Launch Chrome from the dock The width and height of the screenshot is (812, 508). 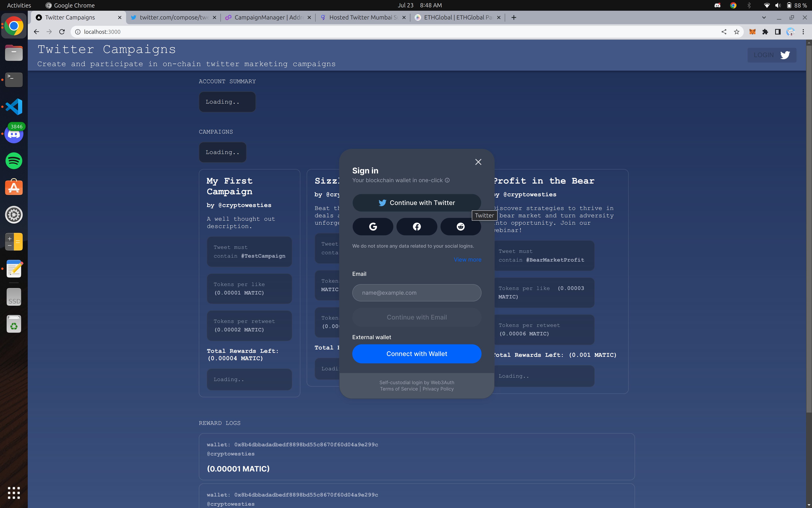tap(14, 26)
